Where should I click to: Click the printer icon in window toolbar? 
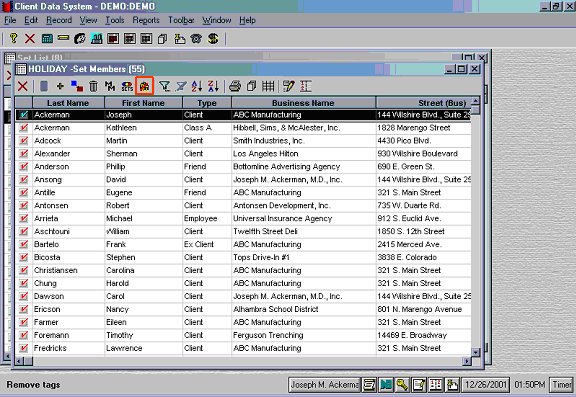(235, 86)
